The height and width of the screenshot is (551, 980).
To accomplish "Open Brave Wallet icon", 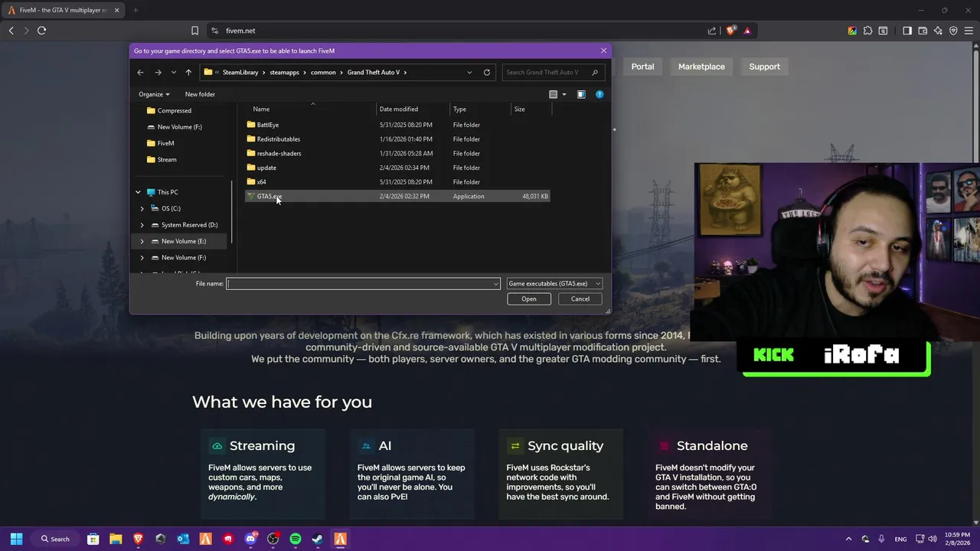I will click(923, 31).
